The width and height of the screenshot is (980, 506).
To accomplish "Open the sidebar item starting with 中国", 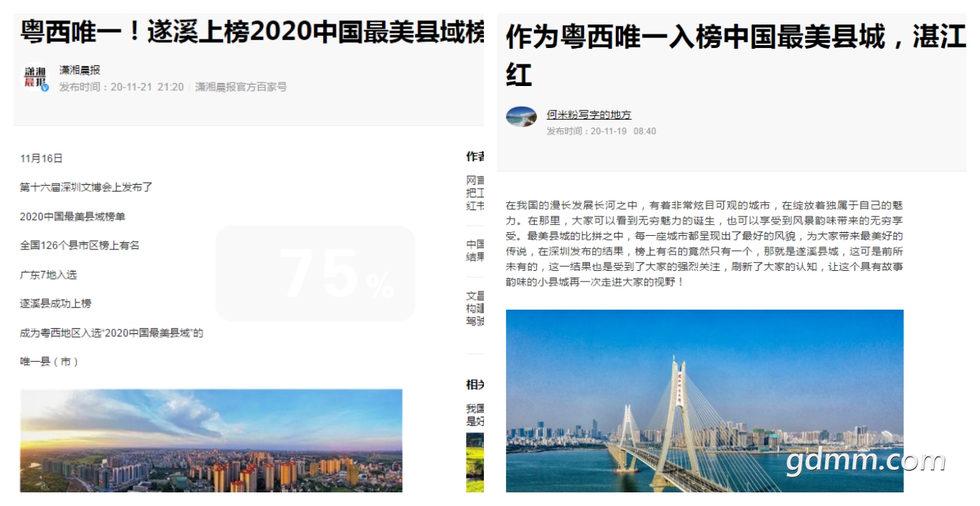I will 475,250.
